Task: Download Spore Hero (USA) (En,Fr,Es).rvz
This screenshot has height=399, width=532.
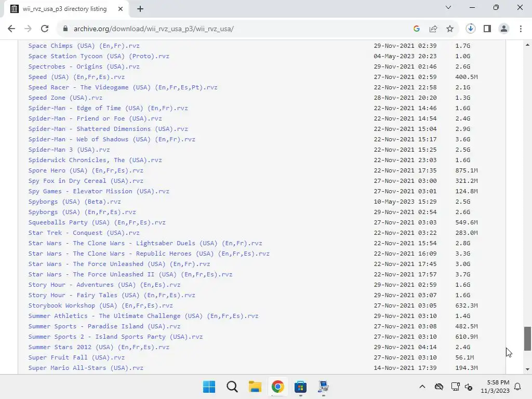Action: click(86, 170)
